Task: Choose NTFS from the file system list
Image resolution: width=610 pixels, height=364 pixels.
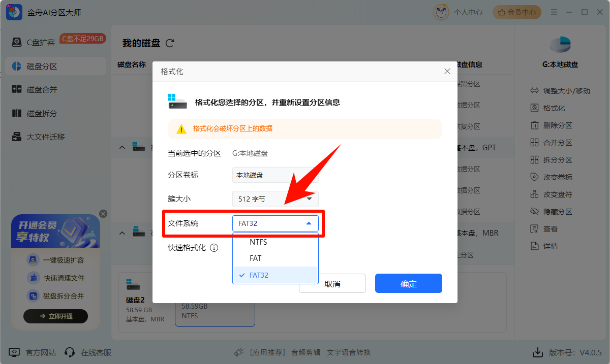Action: click(258, 242)
